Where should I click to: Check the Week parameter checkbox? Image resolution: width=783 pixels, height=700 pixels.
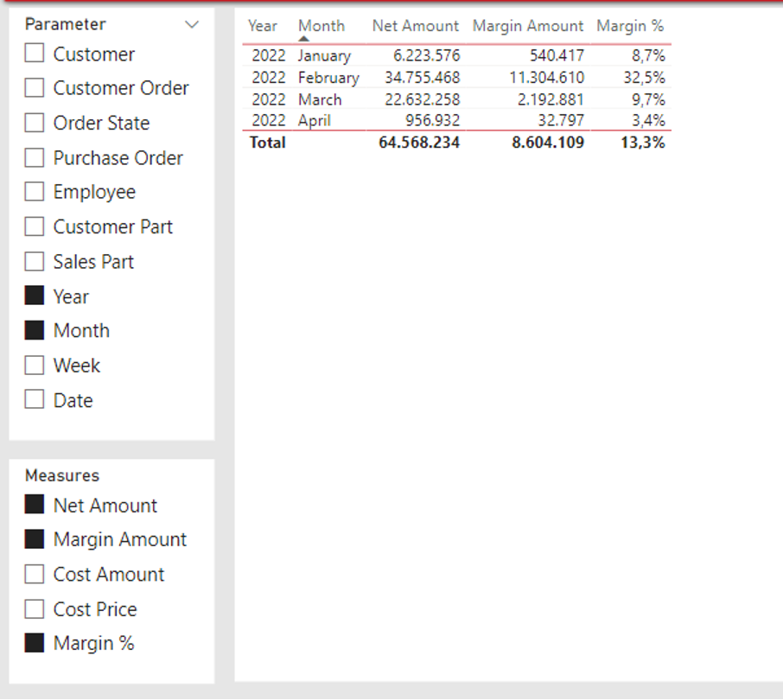click(x=35, y=365)
